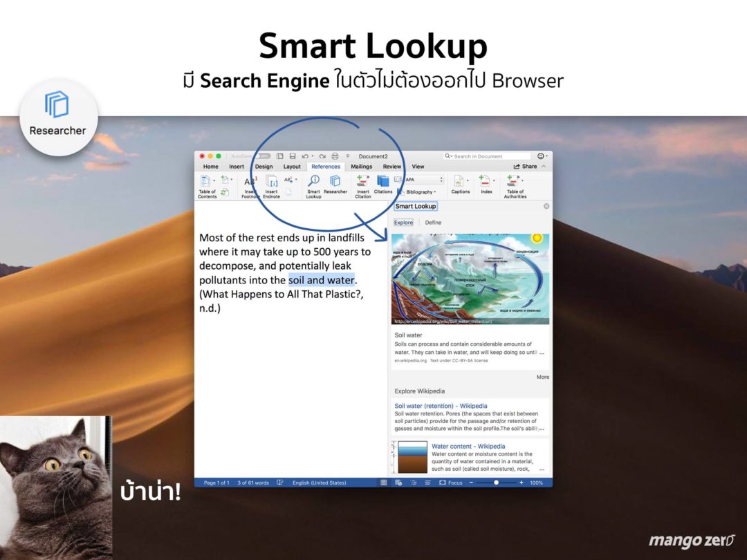Screen dimensions: 747x560
Task: Click the Insert Citation icon
Action: (x=362, y=182)
